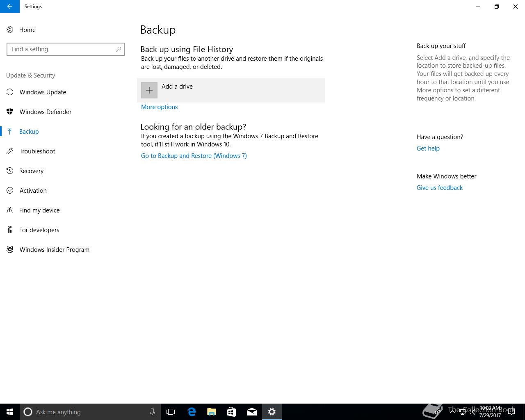Image resolution: width=525 pixels, height=420 pixels.
Task: Open File Explorer from the taskbar
Action: 212,412
